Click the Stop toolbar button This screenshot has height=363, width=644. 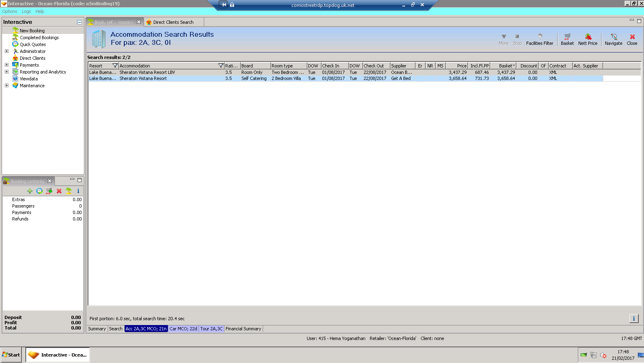517,39
